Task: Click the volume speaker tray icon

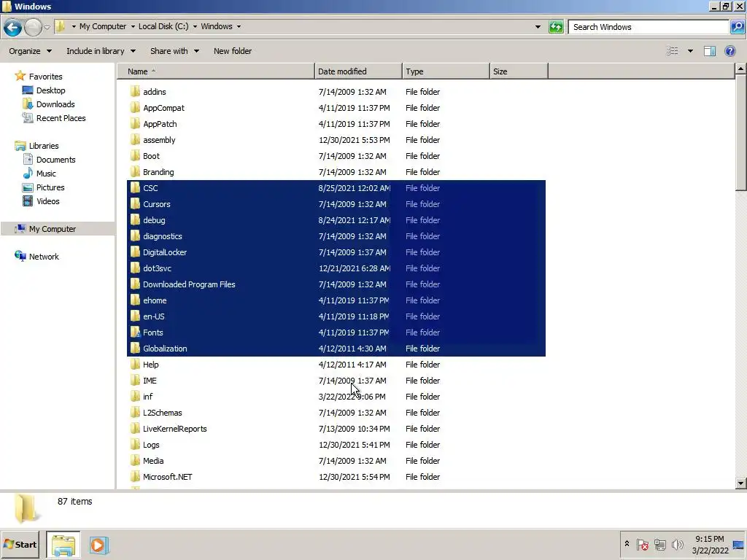Action: (x=676, y=544)
